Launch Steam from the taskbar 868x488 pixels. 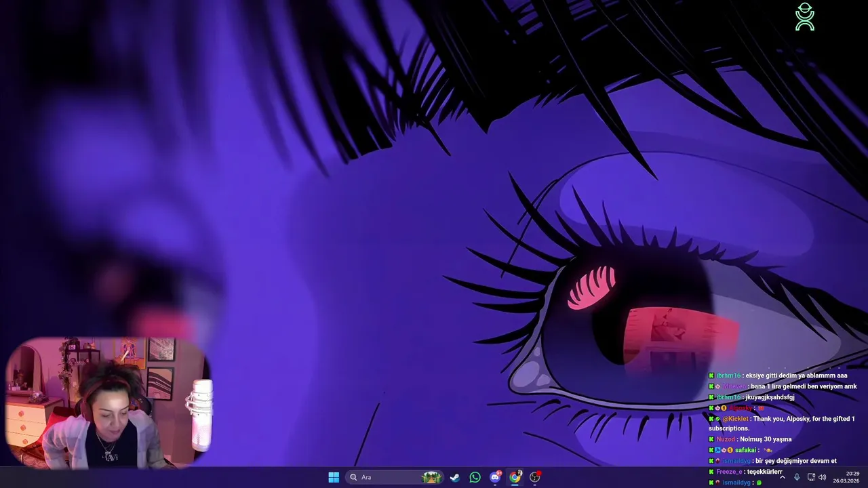[x=455, y=477]
